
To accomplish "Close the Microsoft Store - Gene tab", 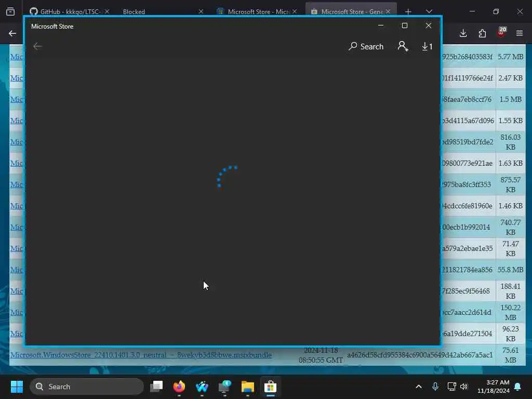I will click(x=388, y=11).
